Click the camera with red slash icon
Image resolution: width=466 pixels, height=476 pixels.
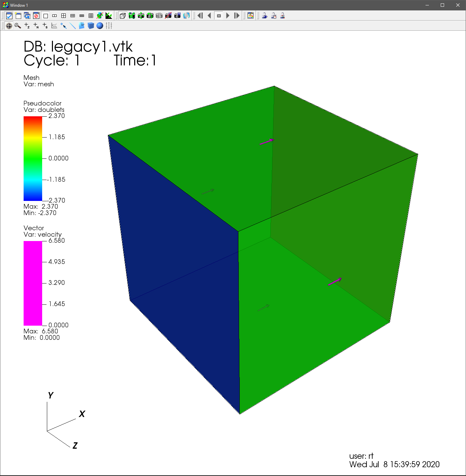168,16
